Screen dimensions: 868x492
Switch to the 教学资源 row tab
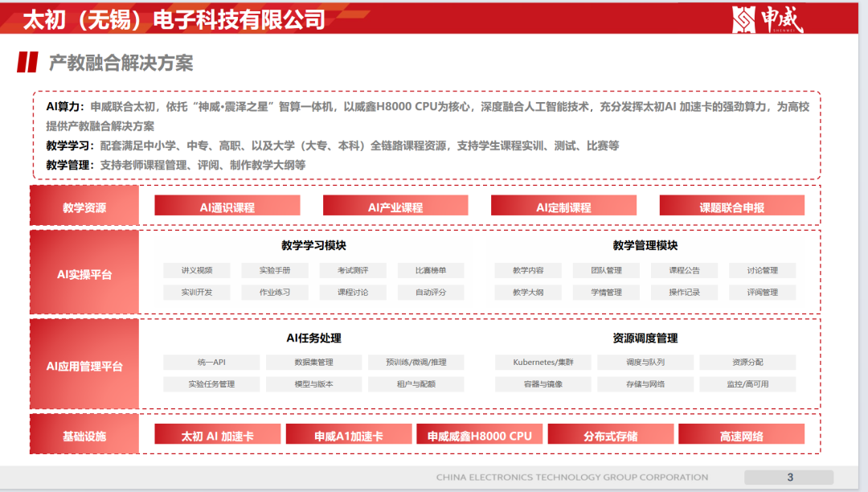tap(84, 207)
